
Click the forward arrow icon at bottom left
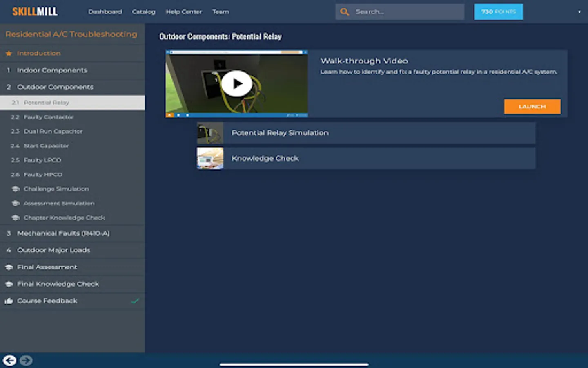26,360
